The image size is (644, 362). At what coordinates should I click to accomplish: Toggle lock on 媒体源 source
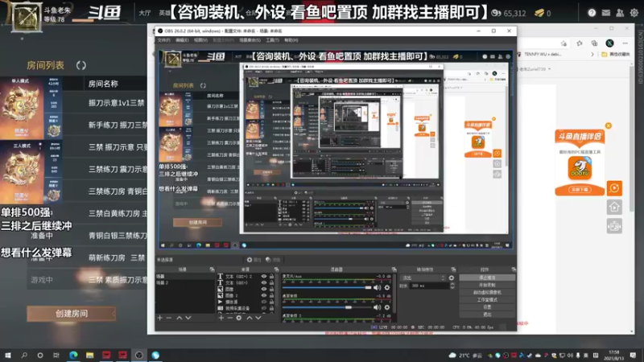(x=271, y=302)
